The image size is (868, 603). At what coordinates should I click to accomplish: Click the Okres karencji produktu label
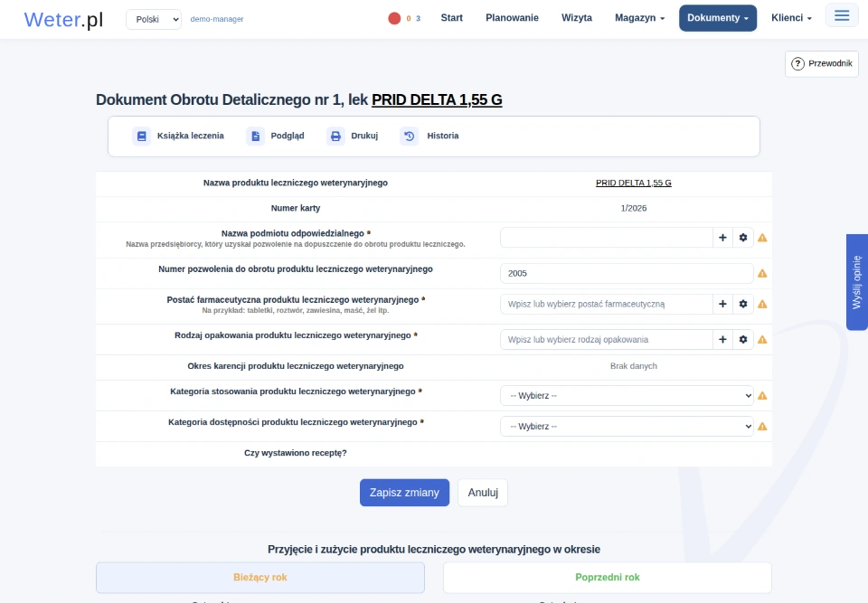[296, 366]
